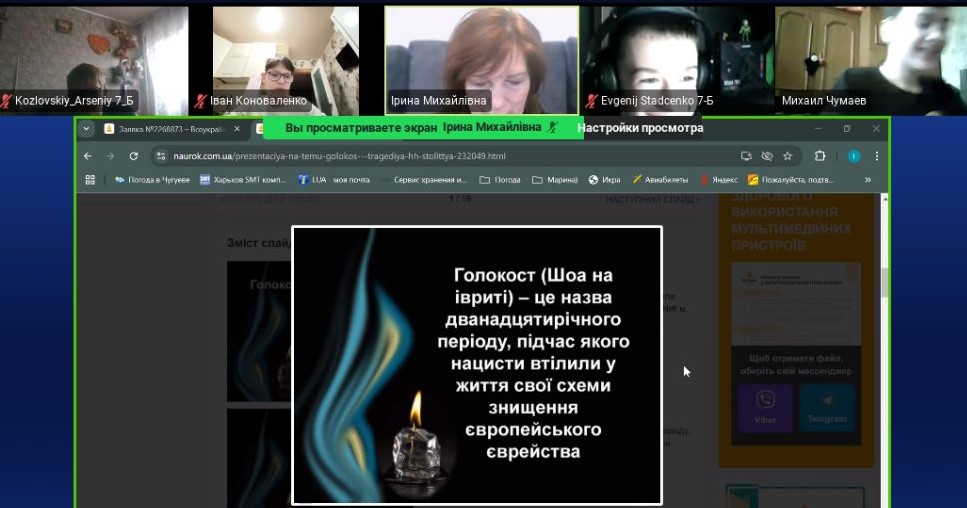Close the Заявка №2268873 tab
Viewport: 967px width, 508px height.
(x=237, y=129)
